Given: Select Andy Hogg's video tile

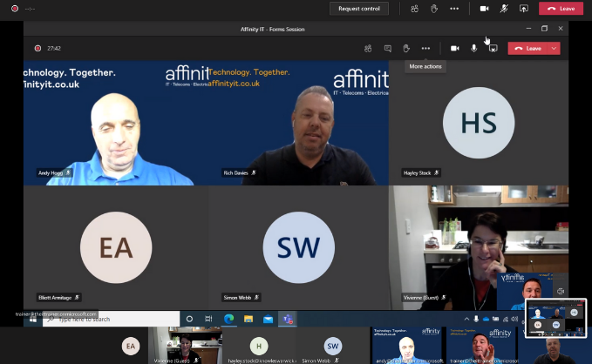Looking at the screenshot, I should point(116,123).
